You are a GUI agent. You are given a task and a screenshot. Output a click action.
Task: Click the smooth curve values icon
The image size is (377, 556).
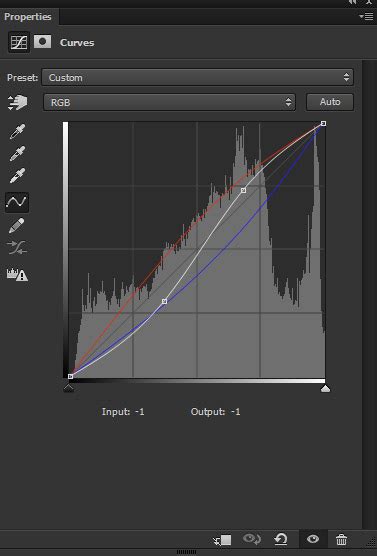point(17,248)
